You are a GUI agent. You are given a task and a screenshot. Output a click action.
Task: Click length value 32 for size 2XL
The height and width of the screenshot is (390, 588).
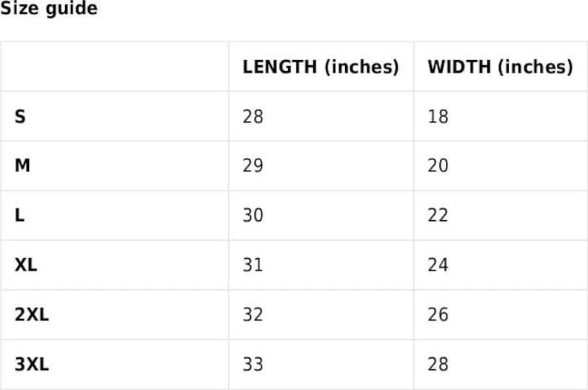coord(253,314)
